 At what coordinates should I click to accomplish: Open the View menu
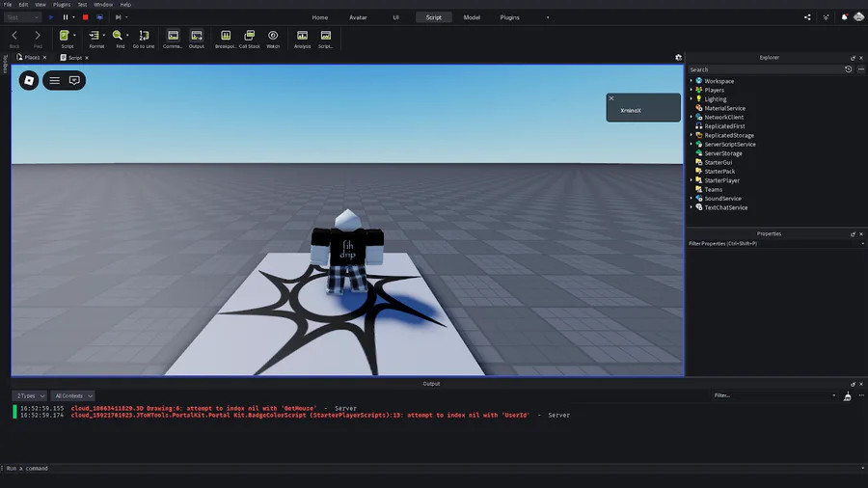click(x=41, y=5)
